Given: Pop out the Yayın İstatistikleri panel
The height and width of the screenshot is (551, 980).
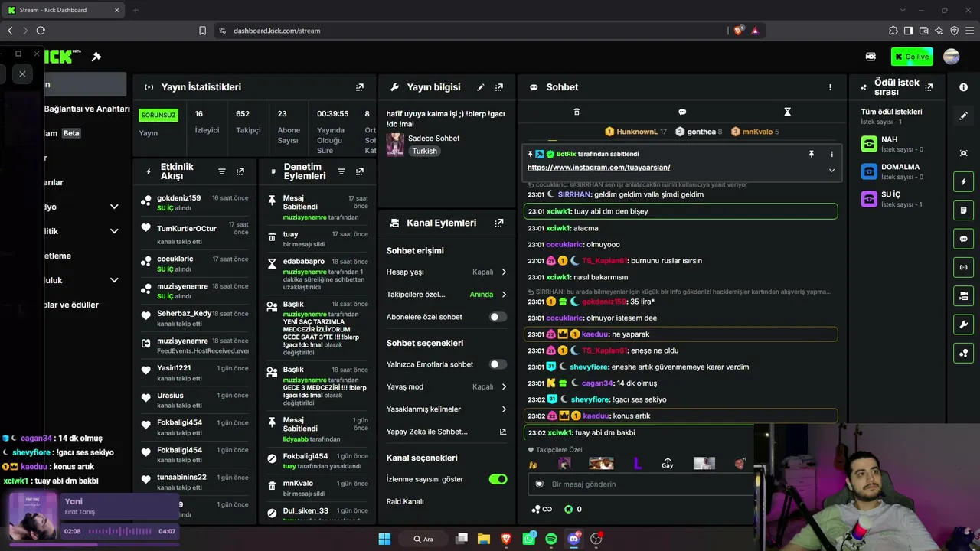Looking at the screenshot, I should 360,87.
